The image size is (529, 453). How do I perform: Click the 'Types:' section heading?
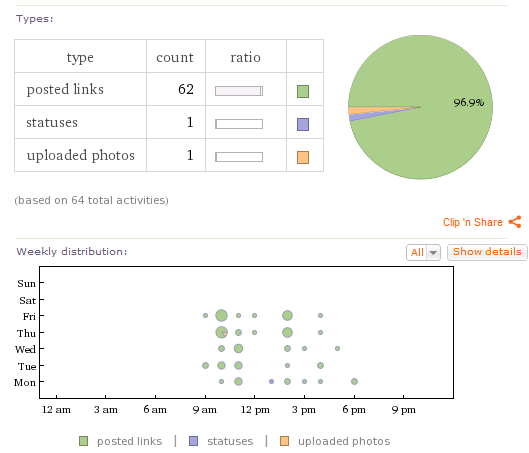(35, 19)
